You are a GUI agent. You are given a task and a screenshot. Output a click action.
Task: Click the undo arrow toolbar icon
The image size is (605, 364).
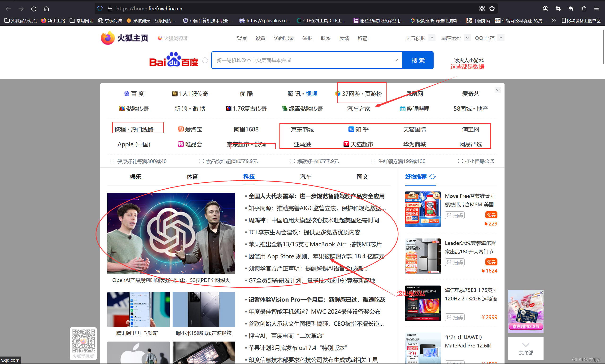point(571,9)
